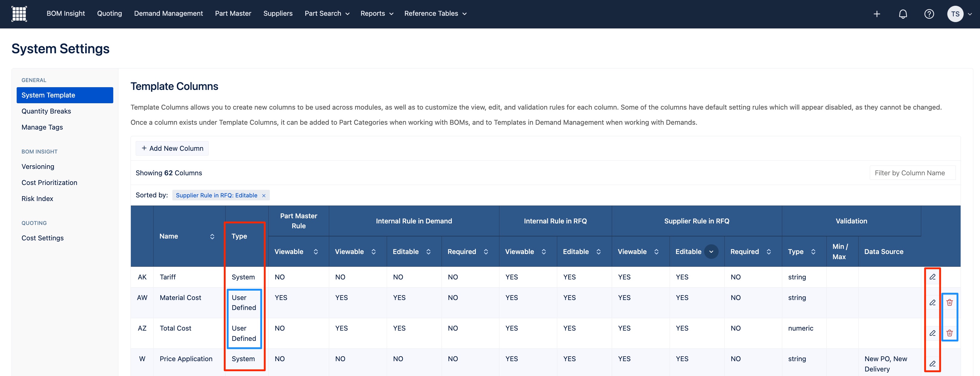Expand the user menu chevron beside TS
980x376 pixels.
[x=970, y=14]
